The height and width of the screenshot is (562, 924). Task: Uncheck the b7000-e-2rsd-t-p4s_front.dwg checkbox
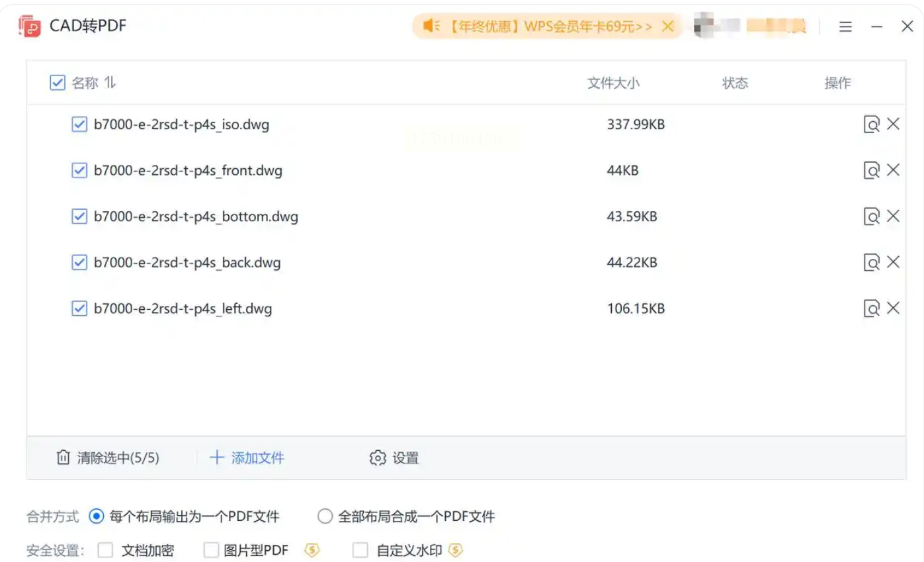79,171
